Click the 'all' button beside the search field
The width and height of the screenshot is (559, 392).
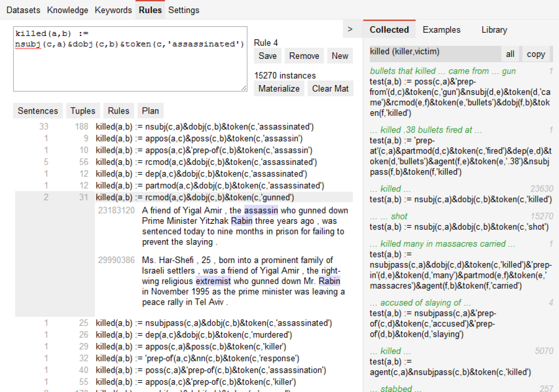click(x=510, y=54)
